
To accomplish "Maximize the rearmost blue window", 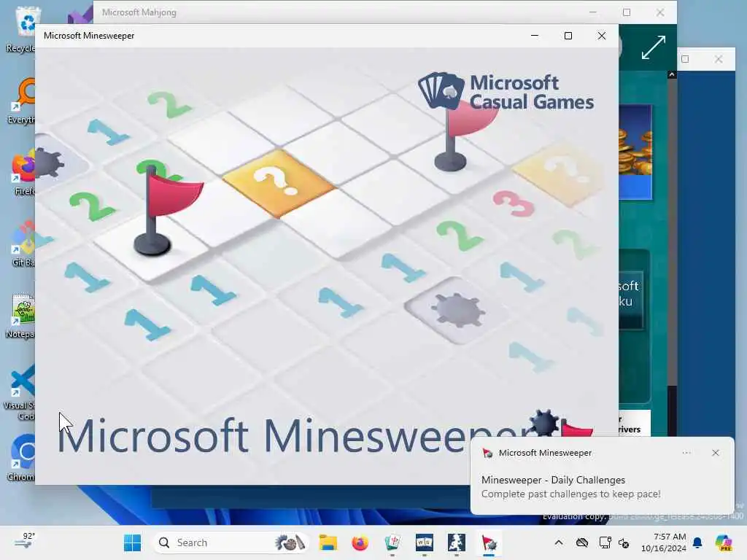I will point(685,59).
